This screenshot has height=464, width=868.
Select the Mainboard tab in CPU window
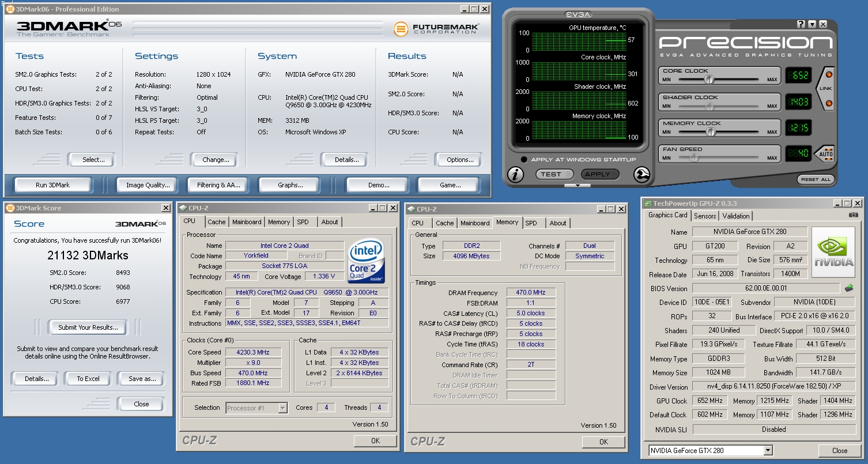click(x=247, y=222)
